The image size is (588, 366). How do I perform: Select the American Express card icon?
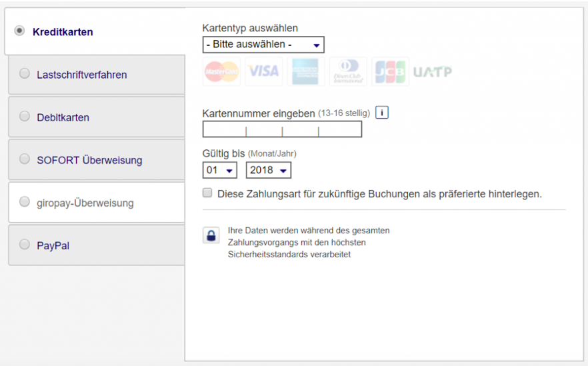(x=306, y=71)
